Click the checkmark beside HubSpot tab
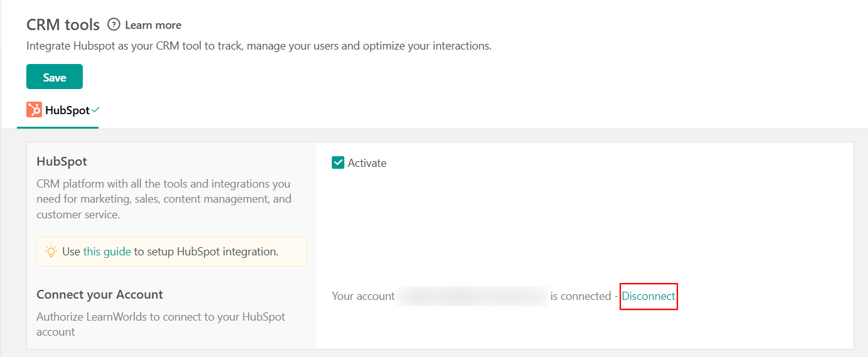The image size is (868, 357). tap(95, 110)
